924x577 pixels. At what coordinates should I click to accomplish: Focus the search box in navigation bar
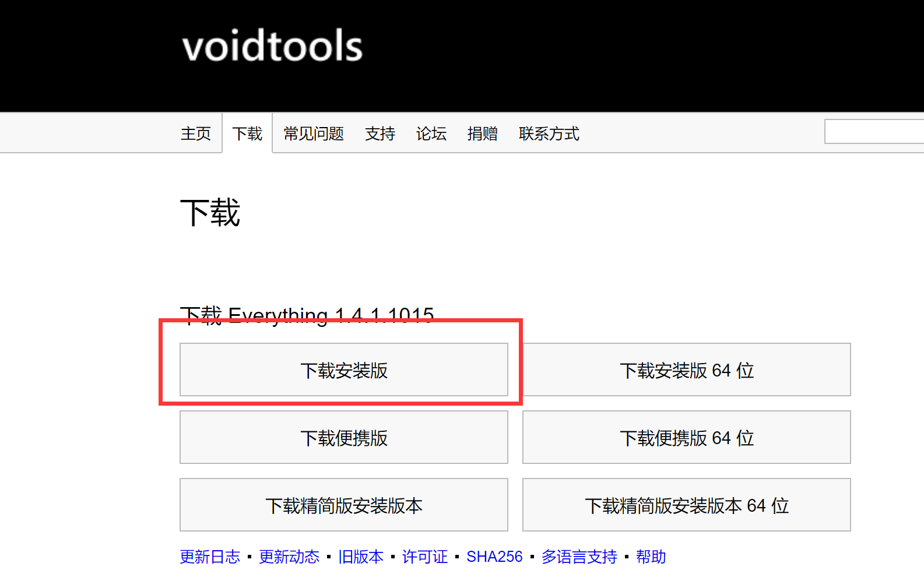(x=874, y=131)
